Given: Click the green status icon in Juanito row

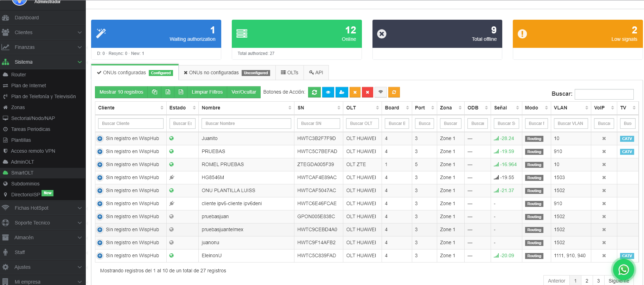Looking at the screenshot, I should pos(172,138).
